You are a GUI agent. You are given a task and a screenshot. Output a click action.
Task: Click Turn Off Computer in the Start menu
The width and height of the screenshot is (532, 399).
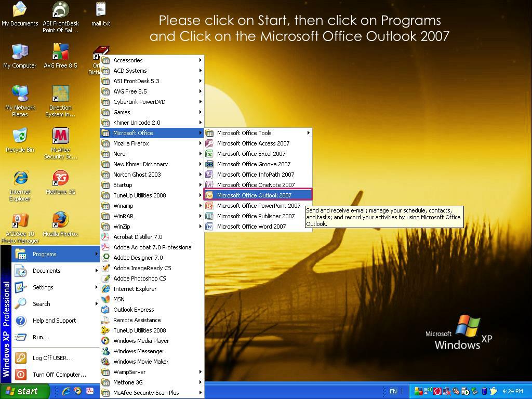click(x=56, y=375)
